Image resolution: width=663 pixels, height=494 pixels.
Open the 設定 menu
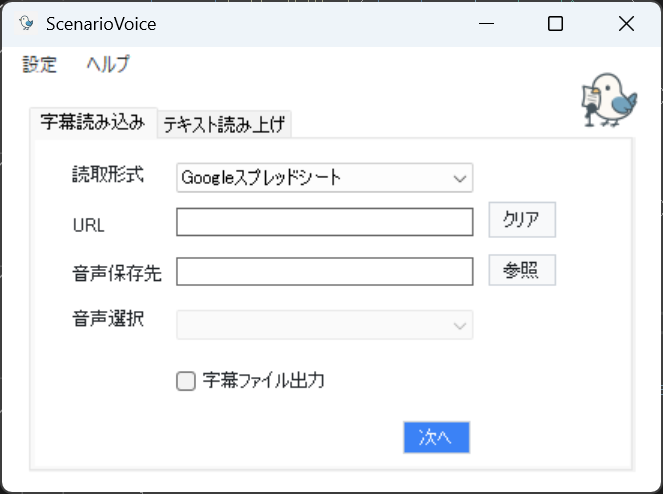(x=39, y=65)
